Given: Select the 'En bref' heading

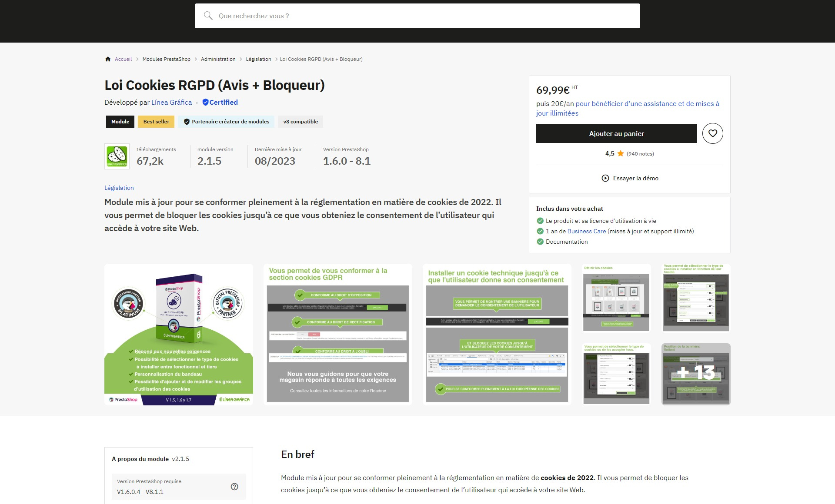Looking at the screenshot, I should [x=297, y=454].
